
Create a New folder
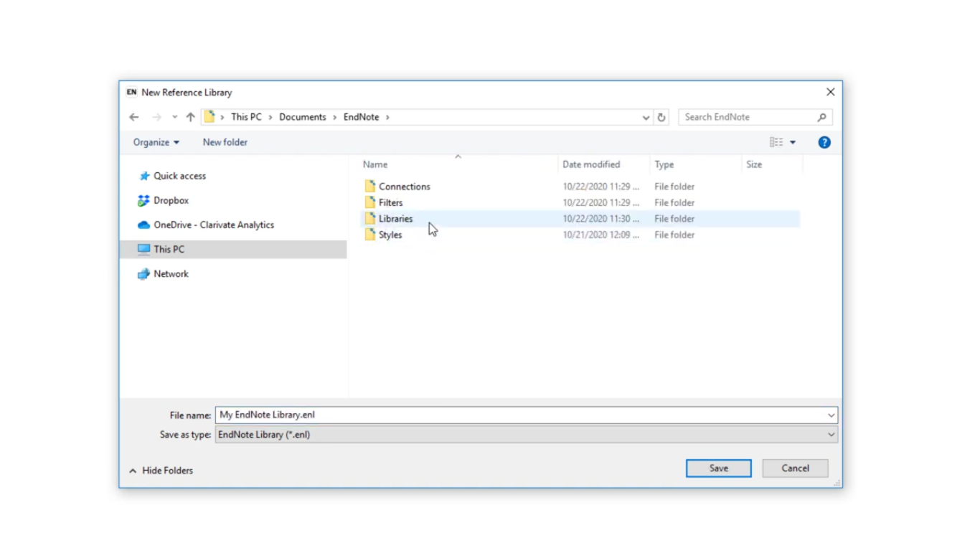point(225,142)
